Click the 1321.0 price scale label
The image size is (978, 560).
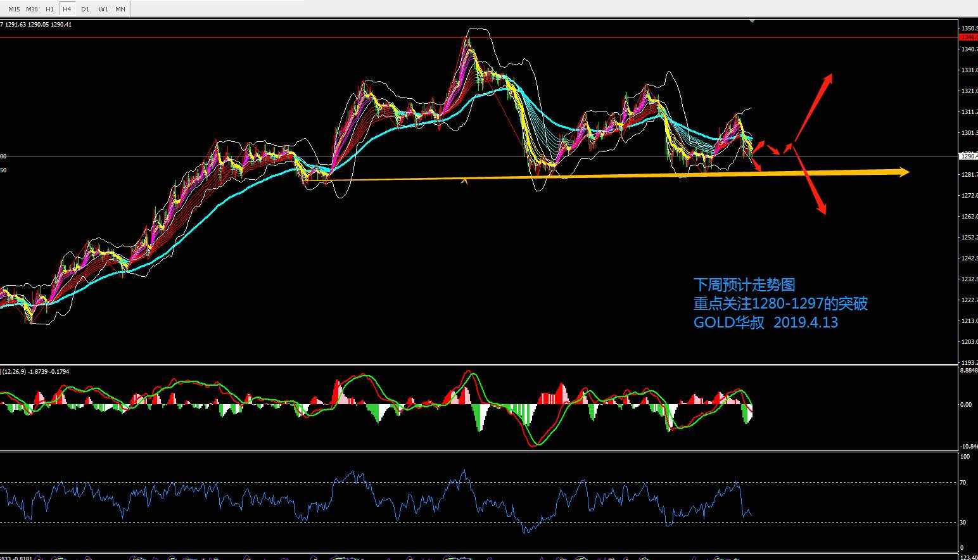point(969,91)
